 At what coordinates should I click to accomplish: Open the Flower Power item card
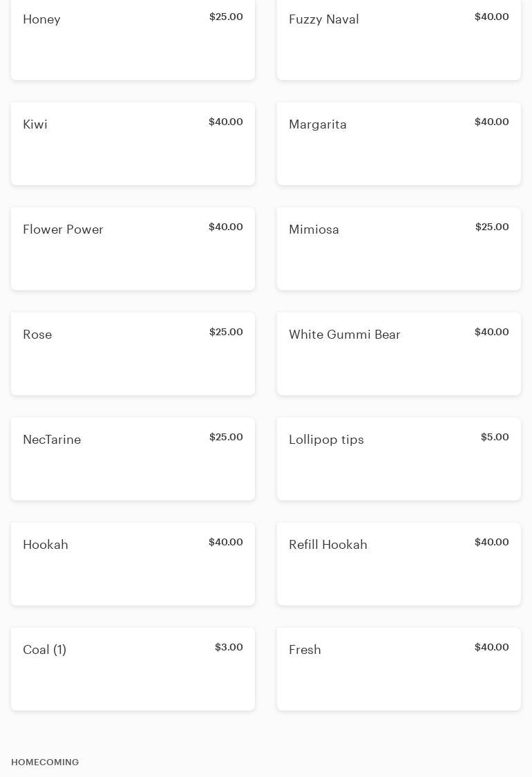click(133, 249)
